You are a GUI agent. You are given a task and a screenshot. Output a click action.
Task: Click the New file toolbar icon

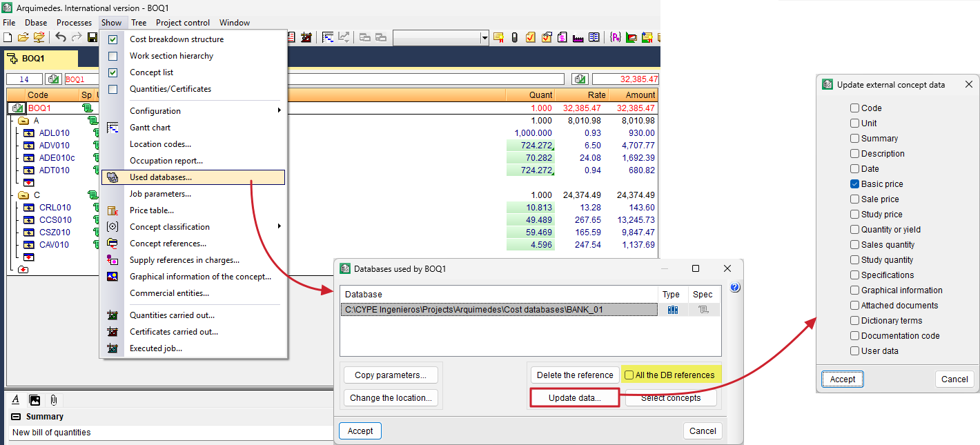pos(8,37)
